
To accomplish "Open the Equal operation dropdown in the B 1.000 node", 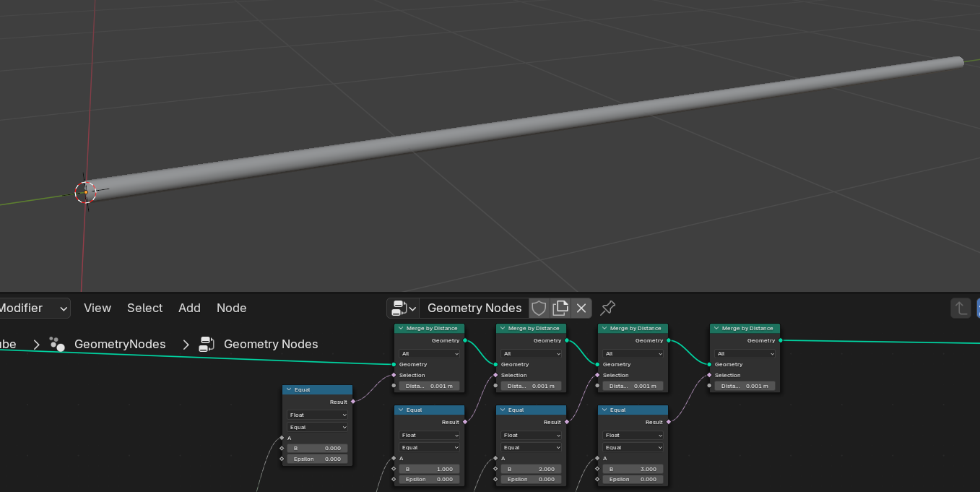I will tap(429, 447).
